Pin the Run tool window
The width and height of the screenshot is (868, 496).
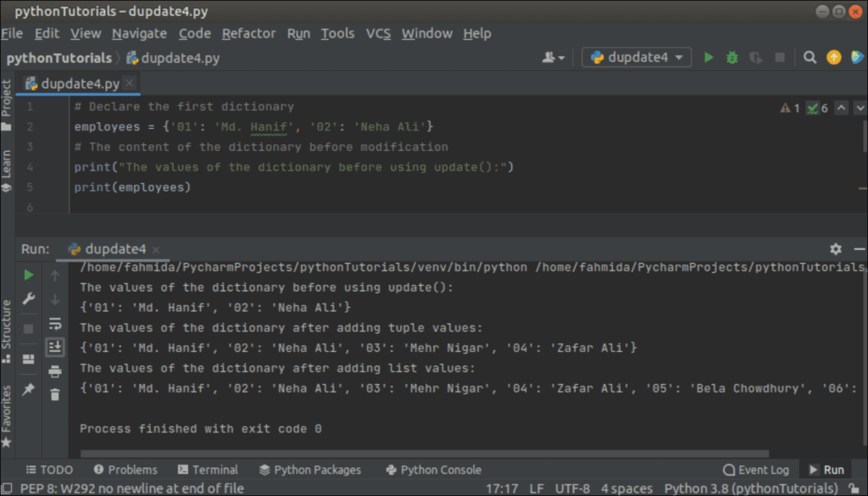coord(27,388)
